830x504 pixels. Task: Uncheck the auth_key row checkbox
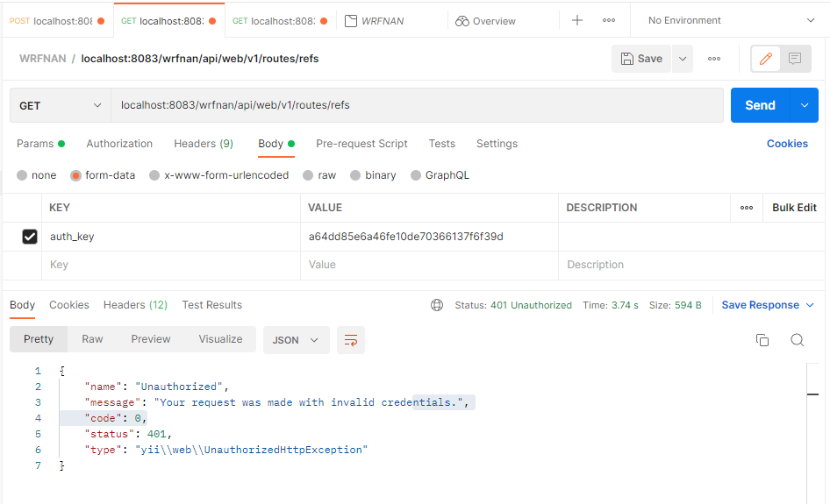click(x=30, y=237)
